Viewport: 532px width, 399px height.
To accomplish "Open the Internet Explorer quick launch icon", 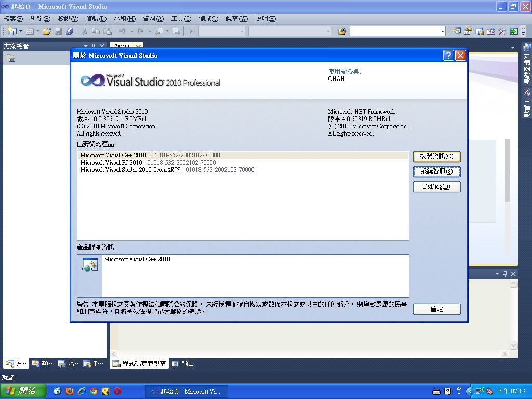I will pyautogui.click(x=82, y=391).
